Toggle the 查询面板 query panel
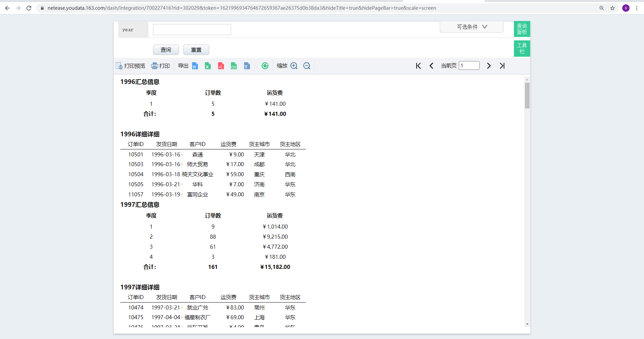Viewport: 644px width, 339px height. pyautogui.click(x=522, y=29)
